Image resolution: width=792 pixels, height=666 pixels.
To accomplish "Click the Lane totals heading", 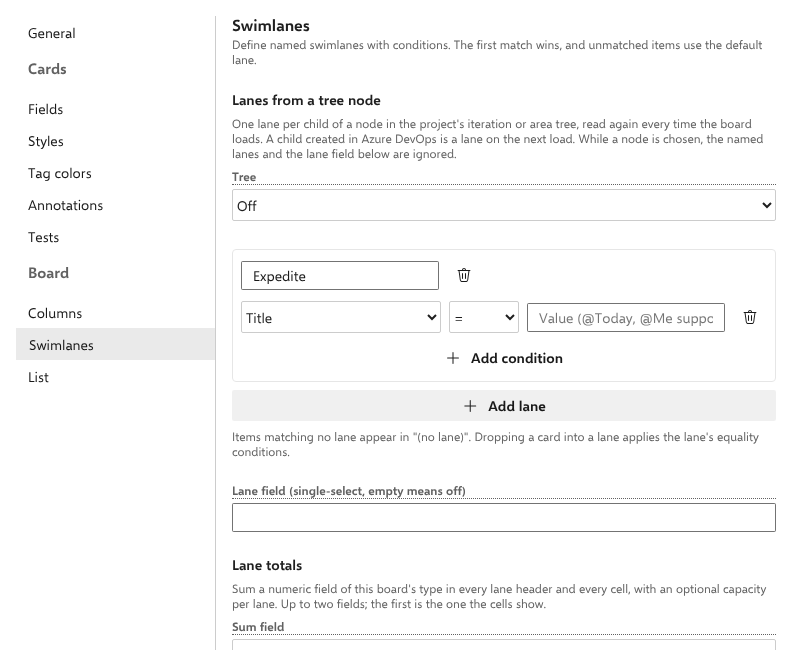I will tap(267, 566).
